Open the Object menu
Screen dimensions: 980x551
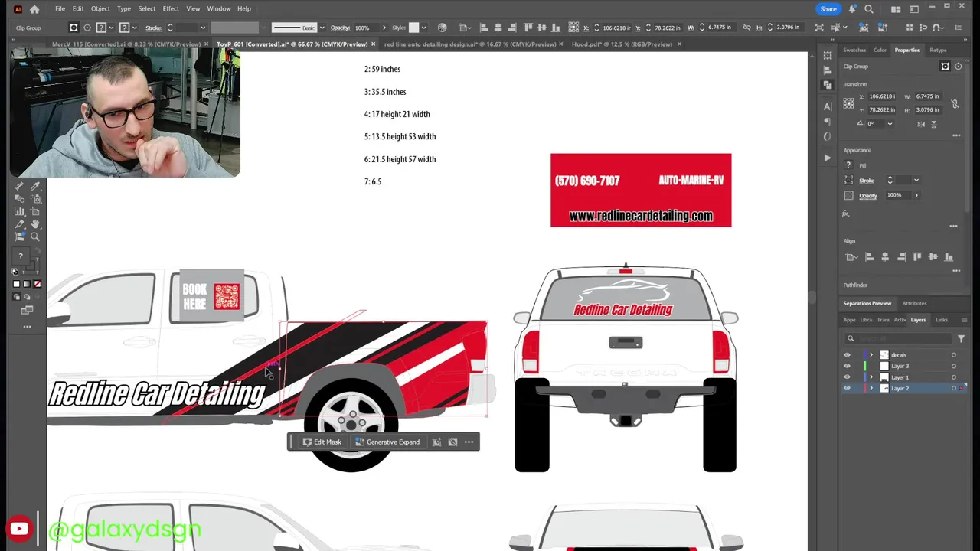100,9
